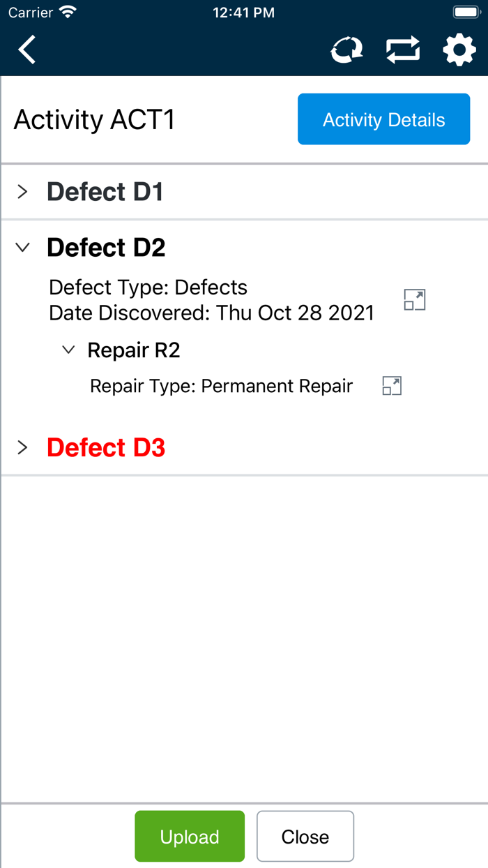The width and height of the screenshot is (488, 868).
Task: Tap the Activity ACT1 title
Action: pos(94,120)
